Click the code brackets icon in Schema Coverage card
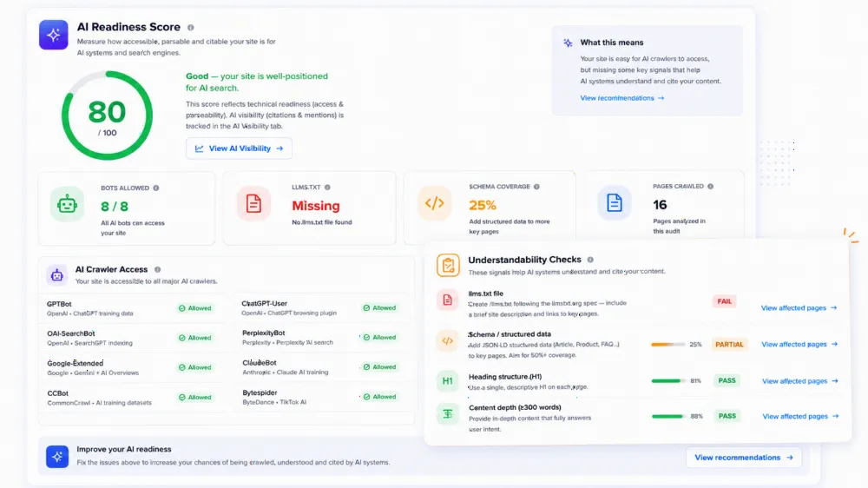The width and height of the screenshot is (868, 488). (x=435, y=203)
